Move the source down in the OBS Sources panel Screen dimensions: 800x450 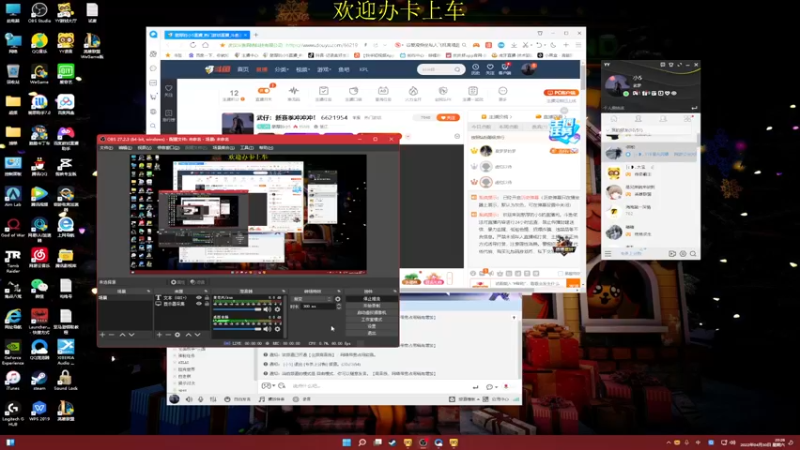pyautogui.click(x=197, y=335)
